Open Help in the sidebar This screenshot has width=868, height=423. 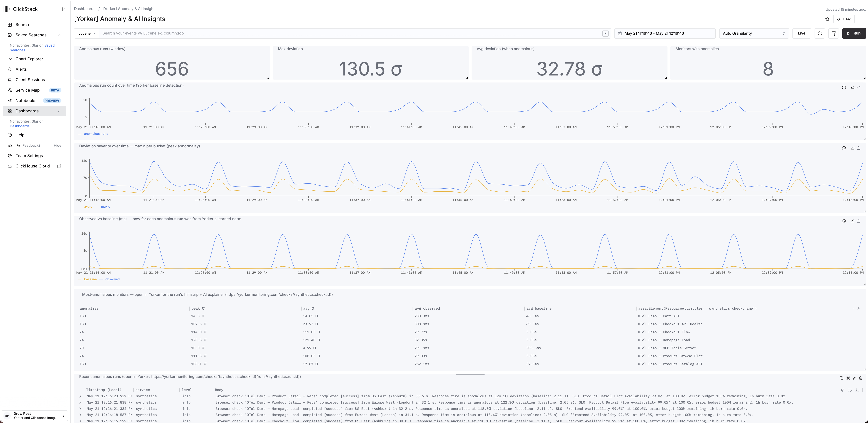34,135
